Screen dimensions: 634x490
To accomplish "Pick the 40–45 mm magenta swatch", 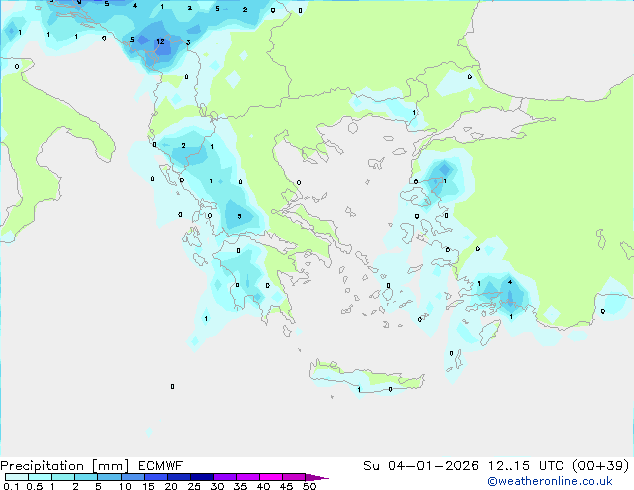I will click(x=271, y=477).
